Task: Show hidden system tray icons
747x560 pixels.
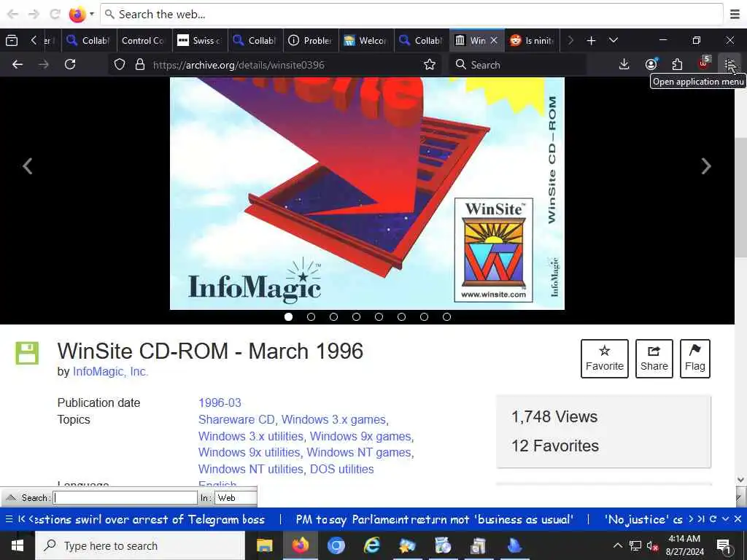Action: [x=617, y=545]
